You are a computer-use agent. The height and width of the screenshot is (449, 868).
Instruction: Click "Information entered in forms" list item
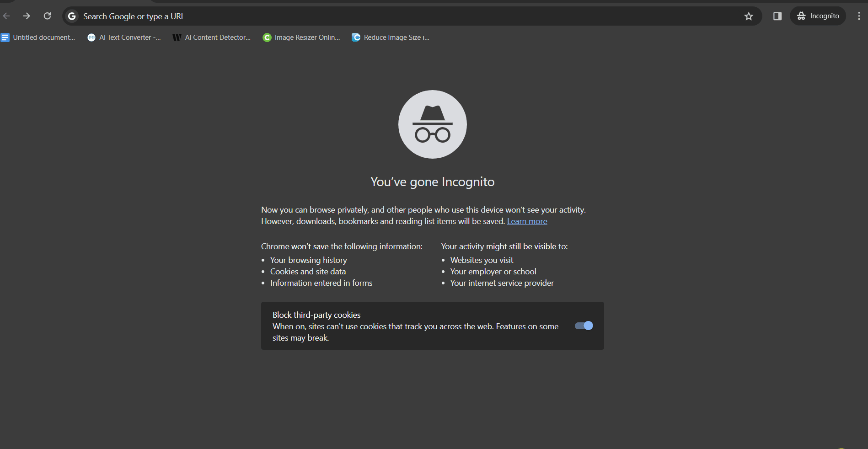[321, 283]
